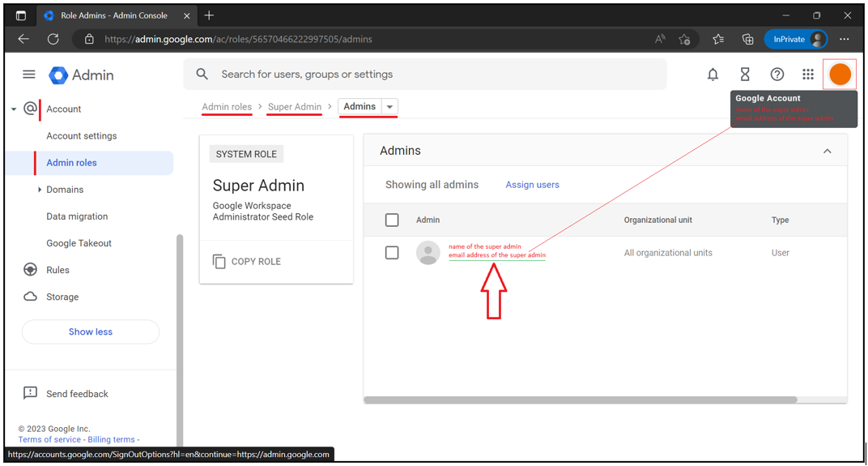Open the Google apps grid
This screenshot has height=466, width=868.
click(808, 75)
